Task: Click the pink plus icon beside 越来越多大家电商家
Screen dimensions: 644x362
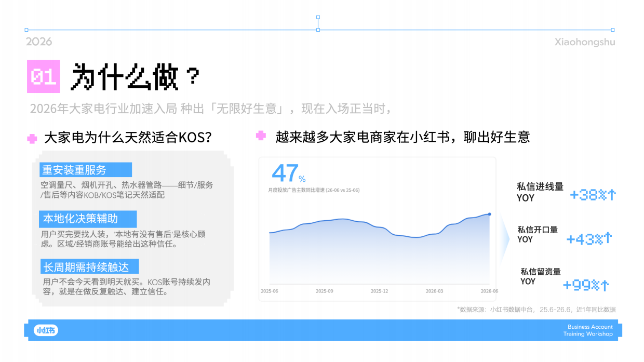Action: [x=261, y=136]
